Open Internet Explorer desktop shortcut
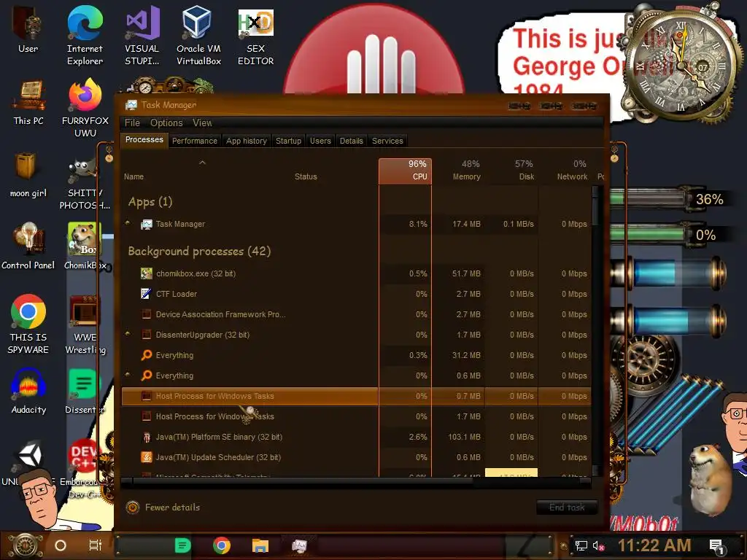 [85, 36]
